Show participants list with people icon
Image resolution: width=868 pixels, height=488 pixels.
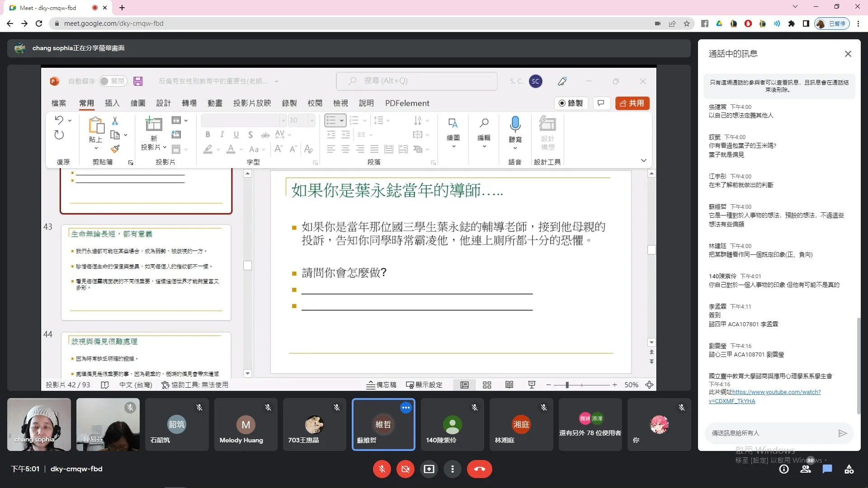tap(806, 469)
